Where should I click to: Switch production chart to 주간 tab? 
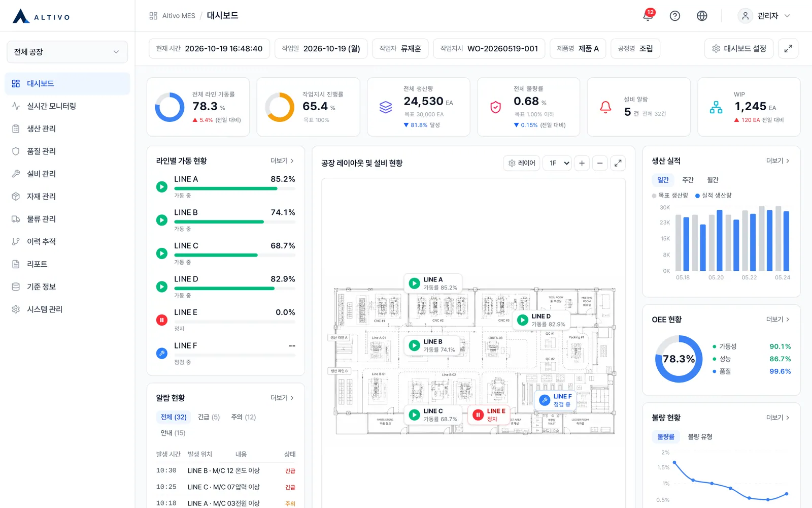688,180
